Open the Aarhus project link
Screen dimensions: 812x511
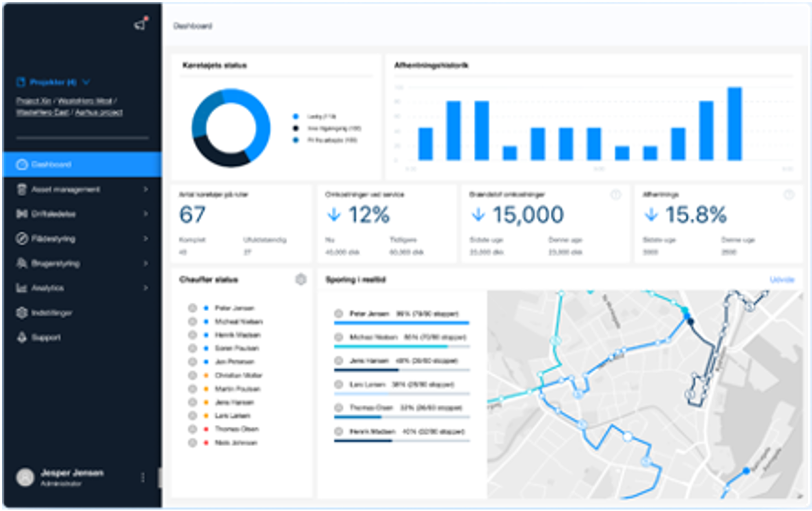coord(99,113)
